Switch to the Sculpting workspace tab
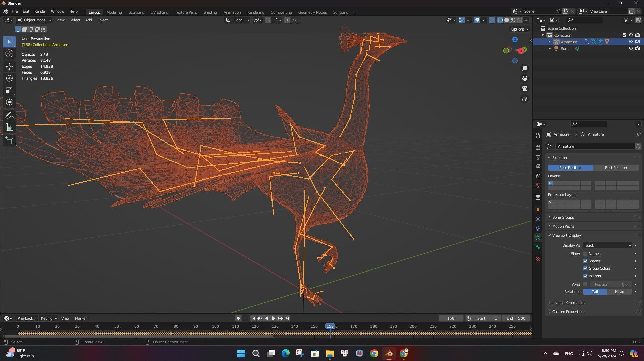The width and height of the screenshot is (644, 361). pyautogui.click(x=136, y=12)
